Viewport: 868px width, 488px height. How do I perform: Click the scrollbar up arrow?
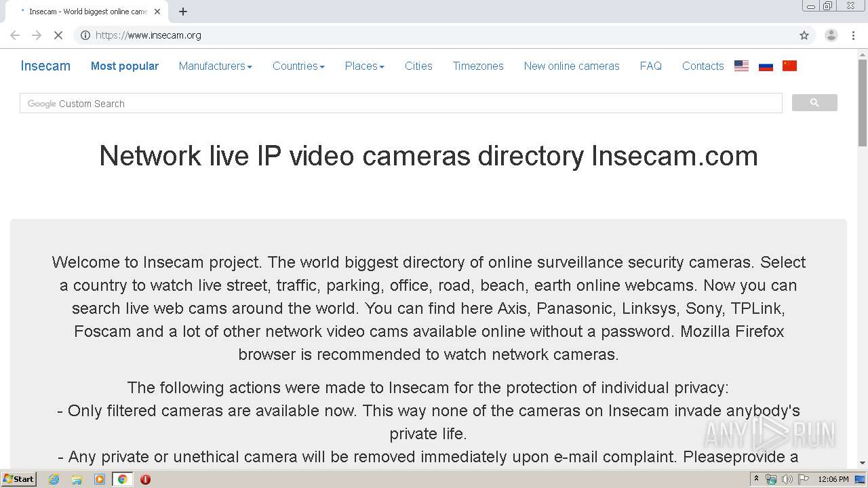click(863, 54)
